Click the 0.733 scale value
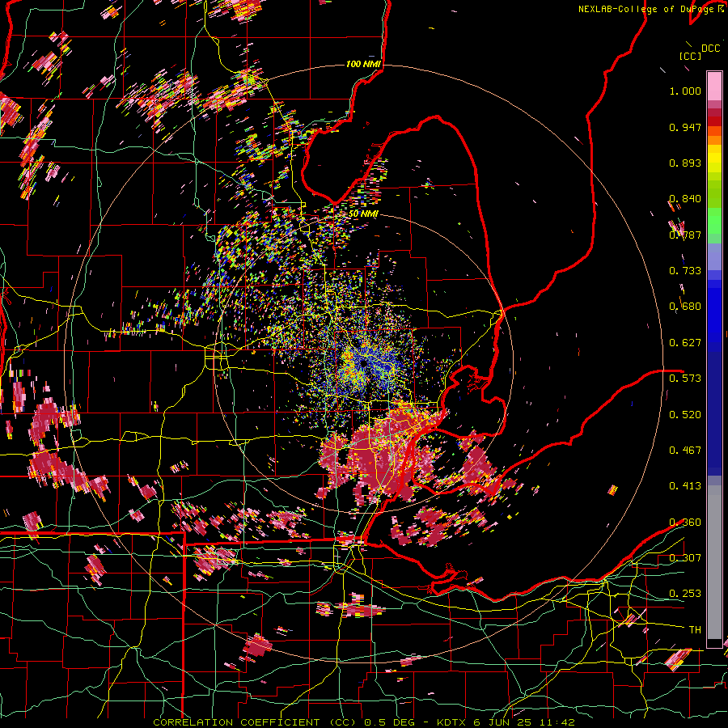The width and height of the screenshot is (728, 728). click(685, 271)
